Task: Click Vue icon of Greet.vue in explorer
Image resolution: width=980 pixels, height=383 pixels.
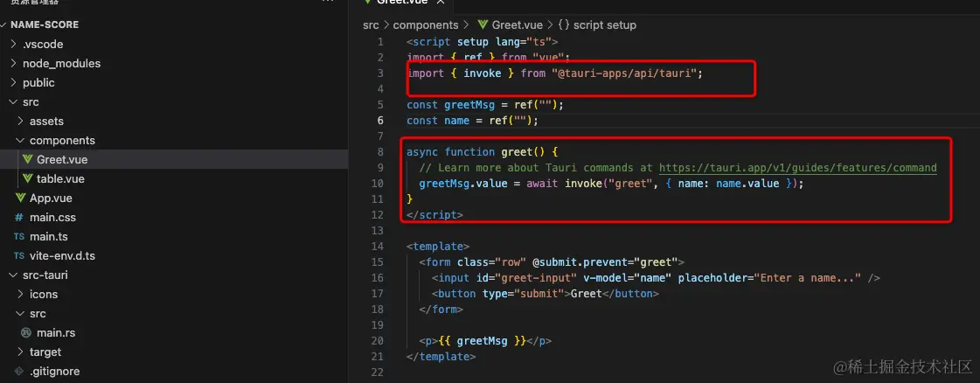Action: (x=27, y=160)
